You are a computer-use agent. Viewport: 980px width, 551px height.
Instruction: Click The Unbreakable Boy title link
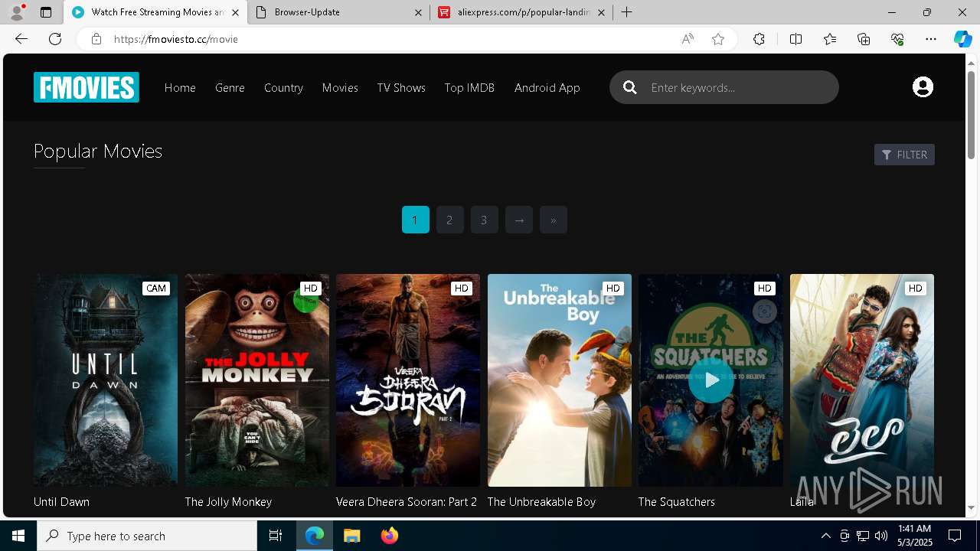point(541,502)
